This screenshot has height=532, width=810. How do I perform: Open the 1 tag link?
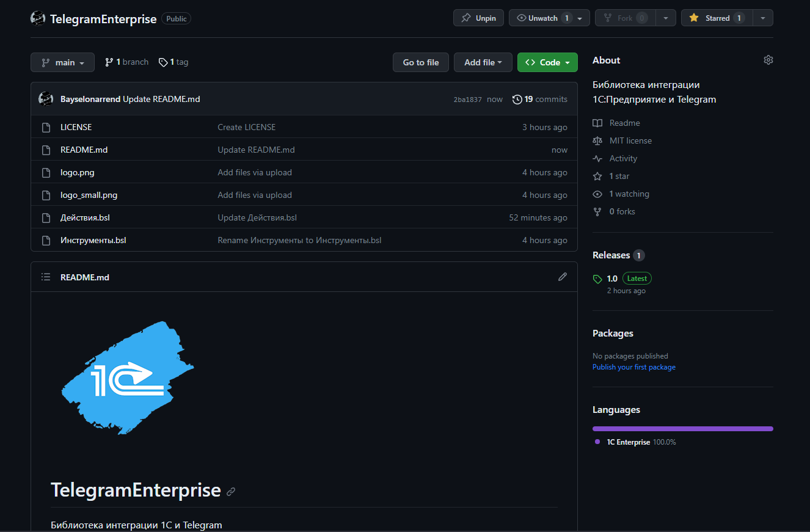pos(173,62)
